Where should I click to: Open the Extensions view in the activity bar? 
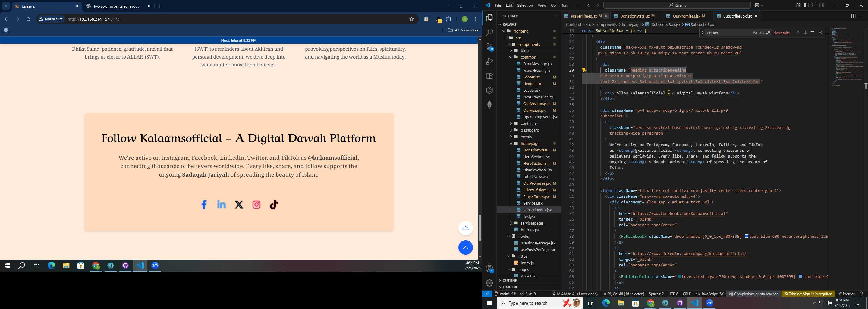(x=489, y=76)
